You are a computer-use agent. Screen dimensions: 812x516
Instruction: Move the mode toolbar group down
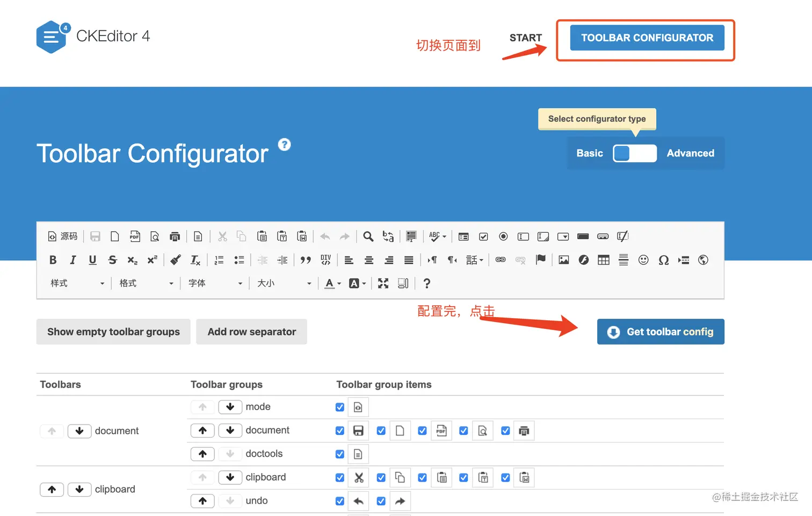click(x=230, y=407)
